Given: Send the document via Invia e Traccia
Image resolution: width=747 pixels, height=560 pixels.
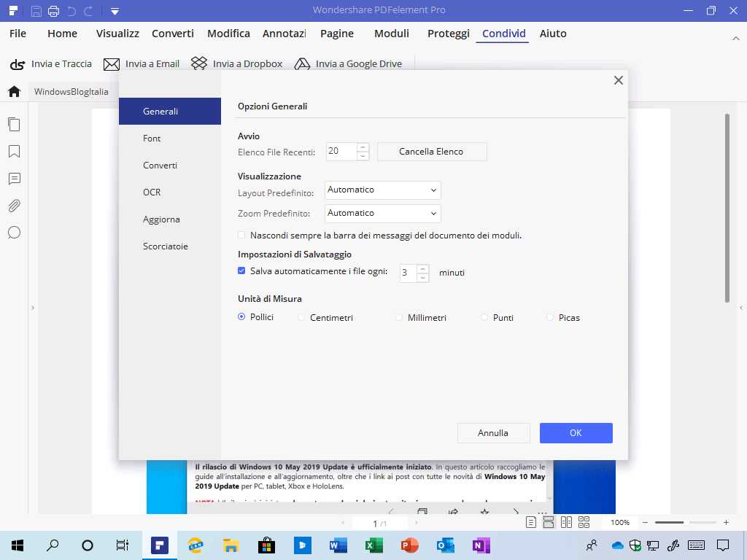Looking at the screenshot, I should [x=50, y=64].
